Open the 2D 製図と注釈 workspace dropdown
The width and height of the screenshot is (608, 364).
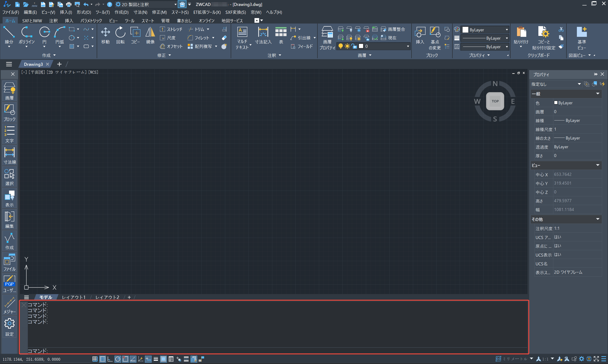(146, 5)
